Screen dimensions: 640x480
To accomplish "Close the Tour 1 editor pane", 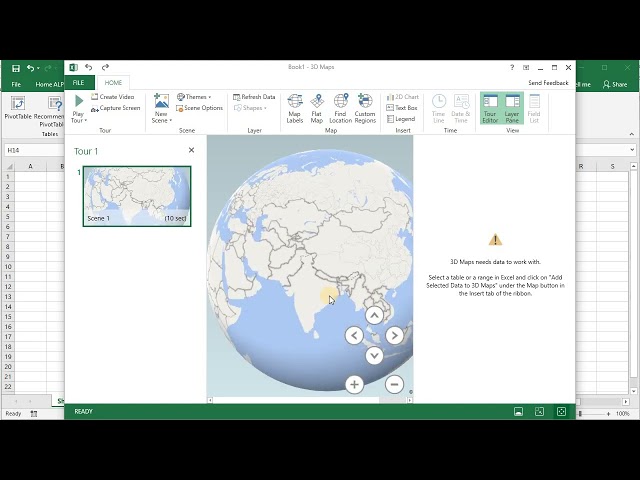I will coord(191,150).
